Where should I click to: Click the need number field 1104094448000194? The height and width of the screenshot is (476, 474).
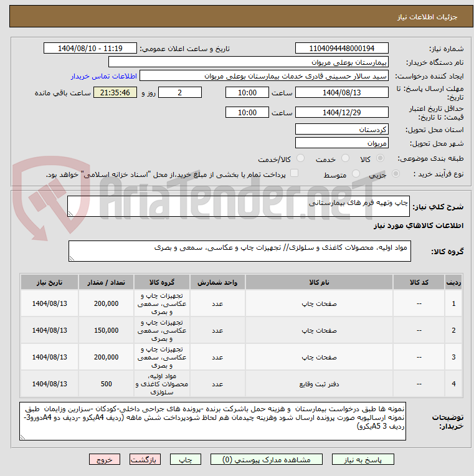pos(342,48)
